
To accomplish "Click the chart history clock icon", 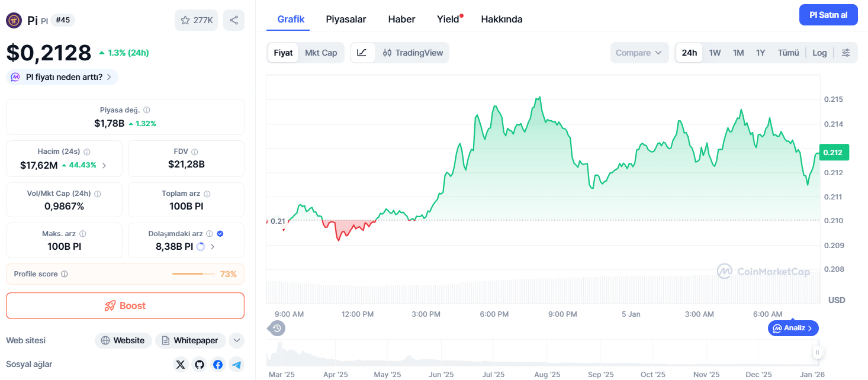I will click(277, 328).
